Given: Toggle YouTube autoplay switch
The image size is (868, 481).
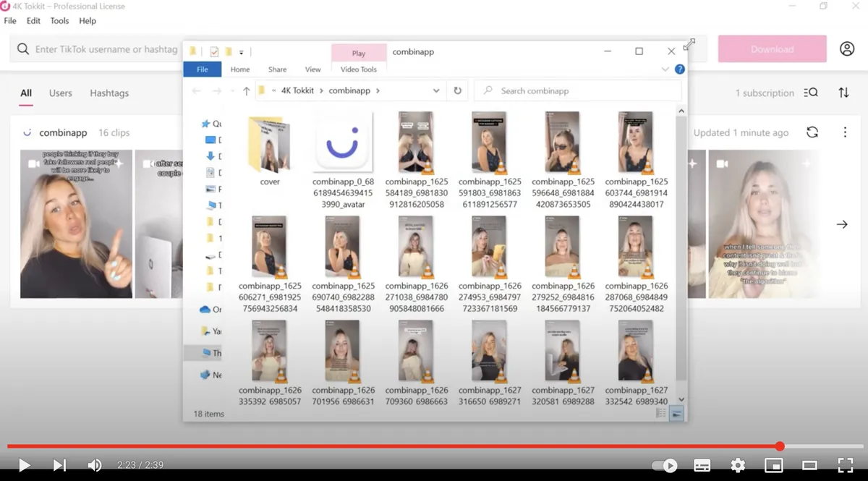Looking at the screenshot, I should tap(664, 465).
